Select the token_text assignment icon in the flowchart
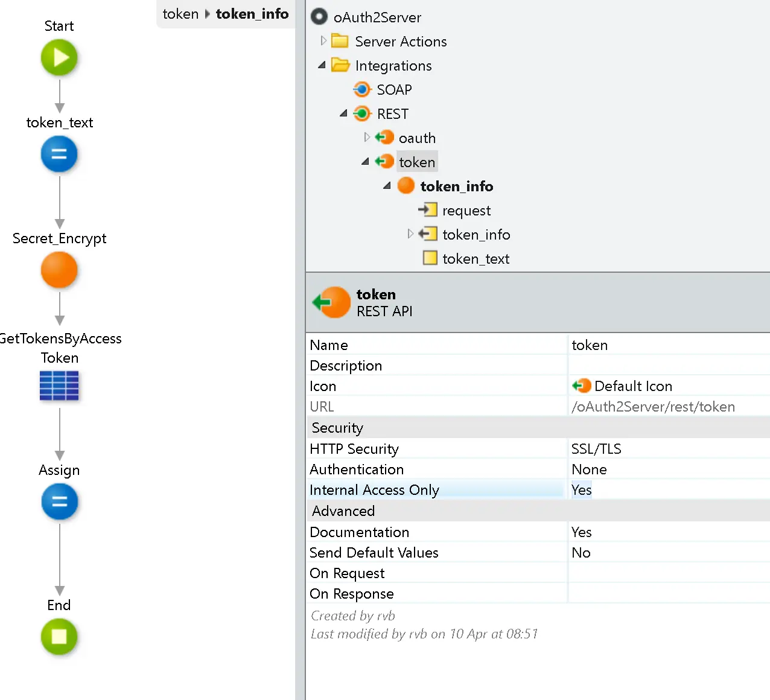The image size is (770, 700). [59, 154]
